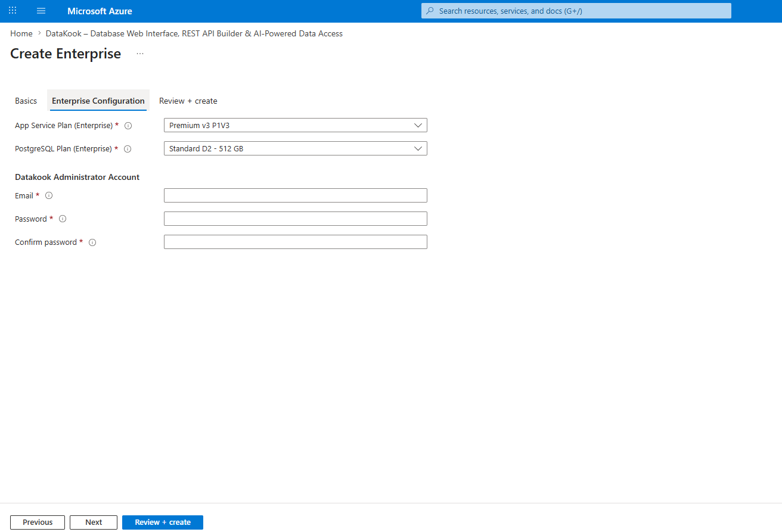
Task: Focus the Password input field
Action: [x=296, y=219]
